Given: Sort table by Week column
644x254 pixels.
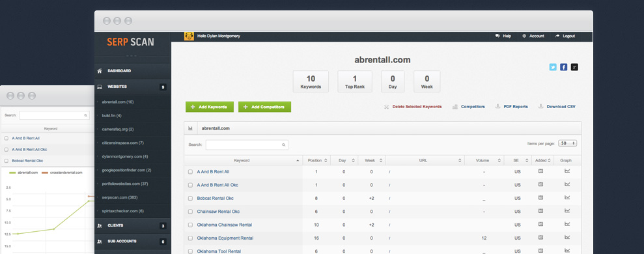Looking at the screenshot, I should [x=372, y=160].
